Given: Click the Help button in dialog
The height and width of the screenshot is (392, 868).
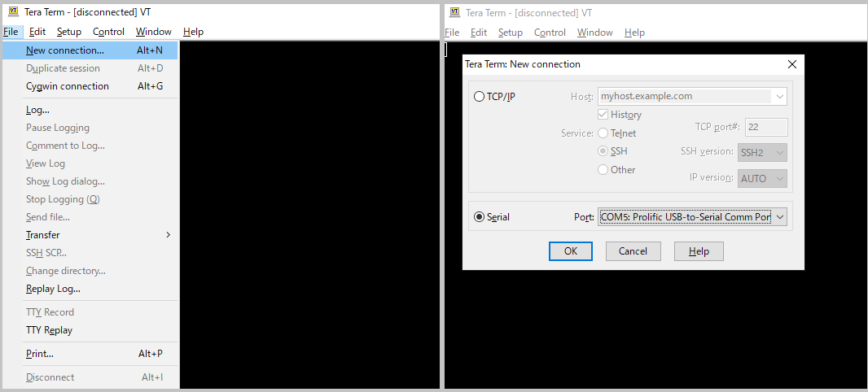Looking at the screenshot, I should click(x=699, y=251).
